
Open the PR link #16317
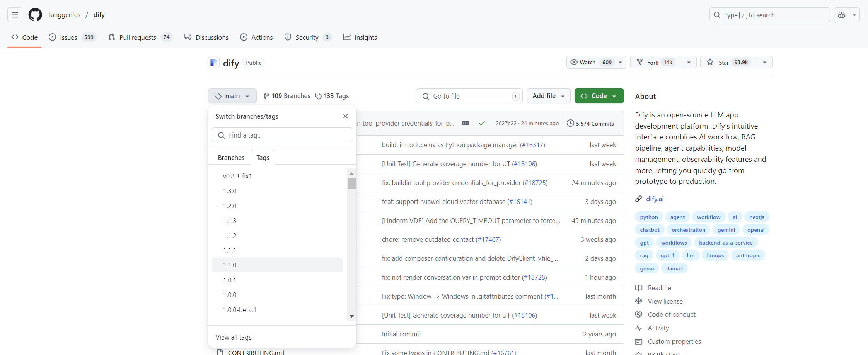click(x=532, y=145)
